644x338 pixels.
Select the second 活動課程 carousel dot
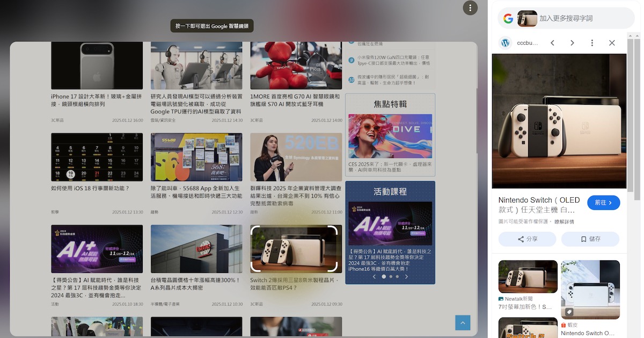tap(391, 277)
